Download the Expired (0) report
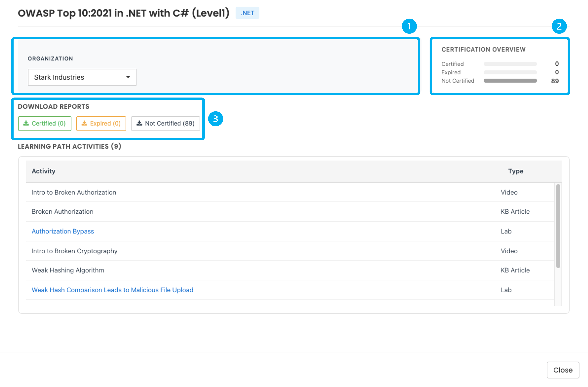588x387 pixels. click(x=101, y=123)
